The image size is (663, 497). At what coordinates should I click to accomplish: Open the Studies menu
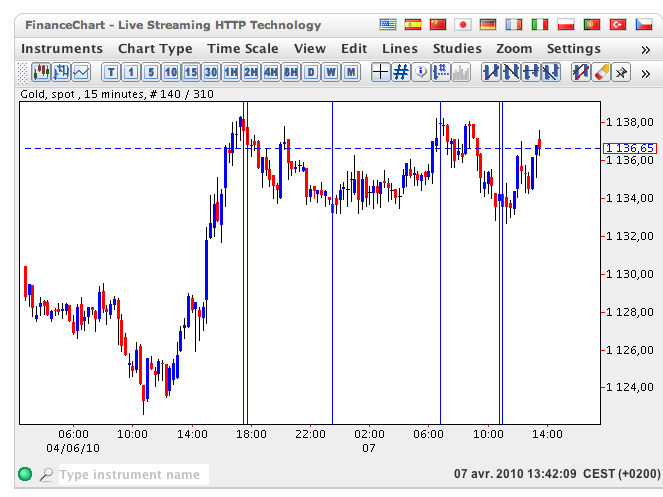pos(457,48)
